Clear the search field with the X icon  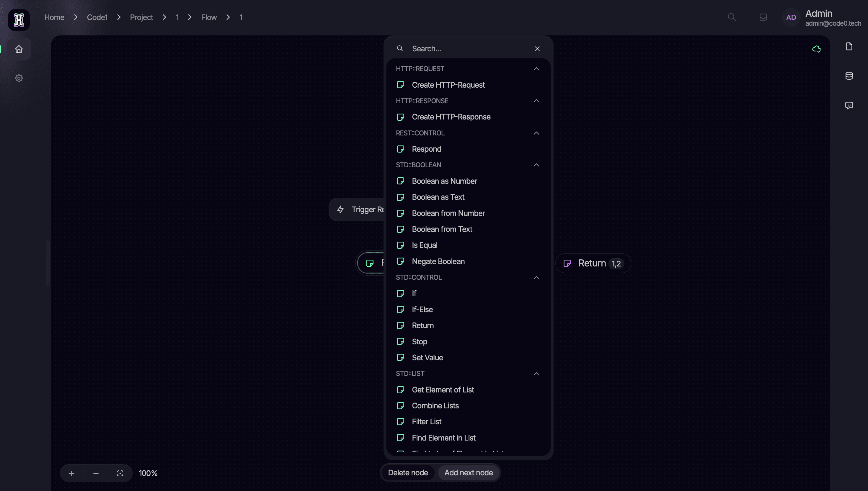[537, 48]
